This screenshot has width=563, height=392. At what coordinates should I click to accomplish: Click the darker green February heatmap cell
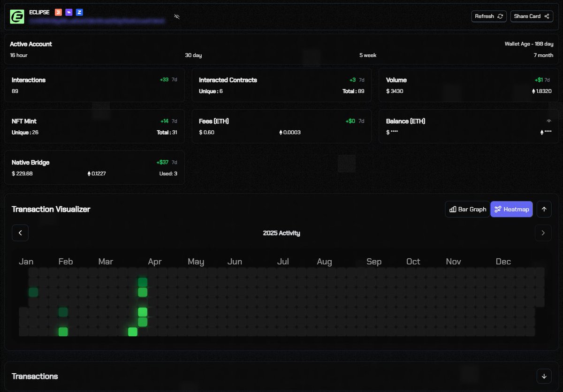click(x=63, y=312)
